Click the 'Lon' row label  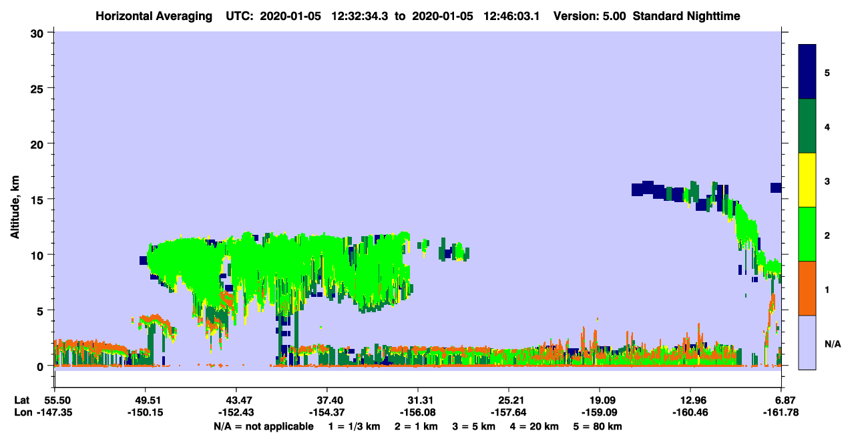pos(22,413)
